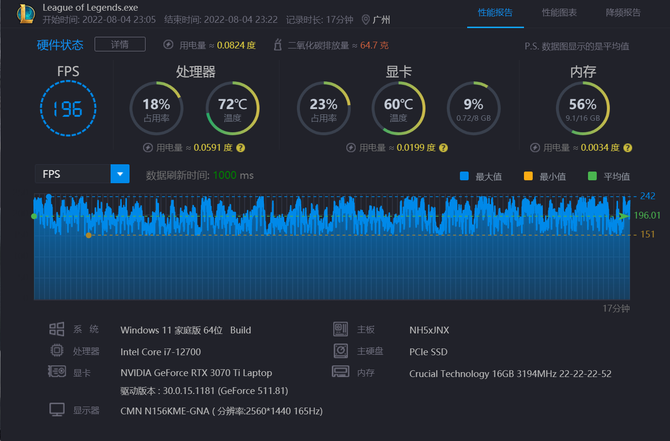
Task: Click the graphics card icon
Action: [57, 372]
